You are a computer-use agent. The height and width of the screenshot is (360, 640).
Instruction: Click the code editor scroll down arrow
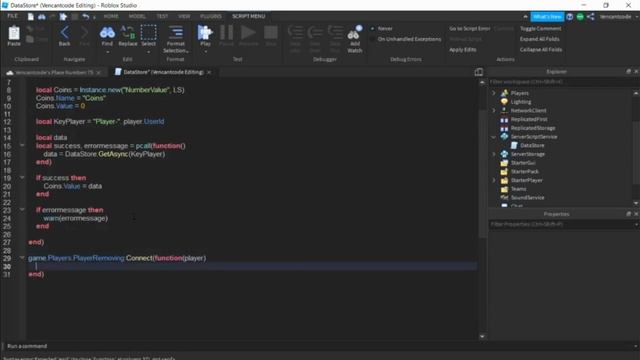click(x=482, y=336)
